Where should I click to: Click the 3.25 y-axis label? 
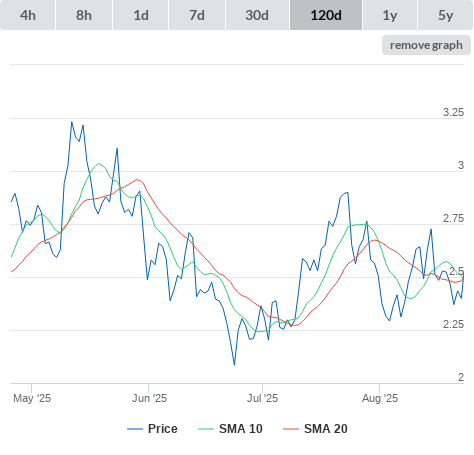[453, 112]
